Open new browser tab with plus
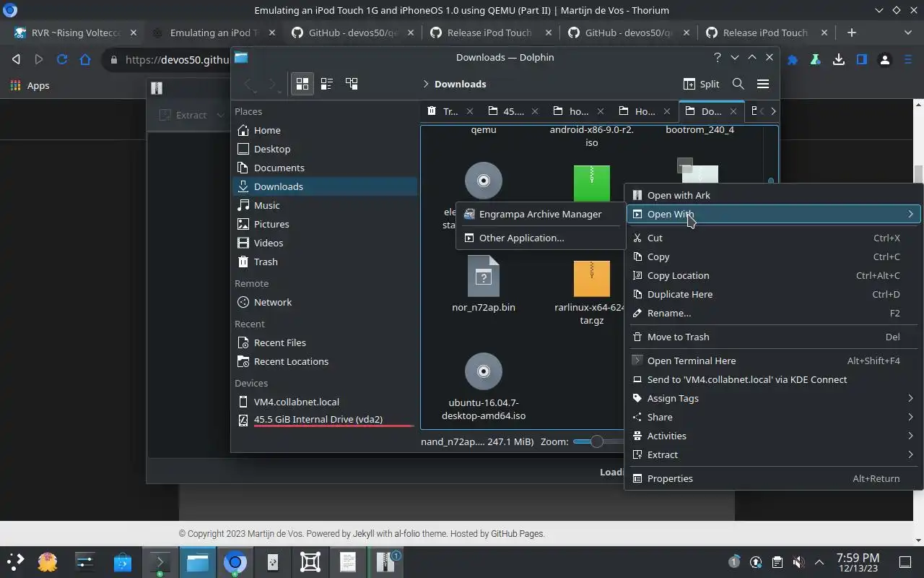 pos(852,33)
